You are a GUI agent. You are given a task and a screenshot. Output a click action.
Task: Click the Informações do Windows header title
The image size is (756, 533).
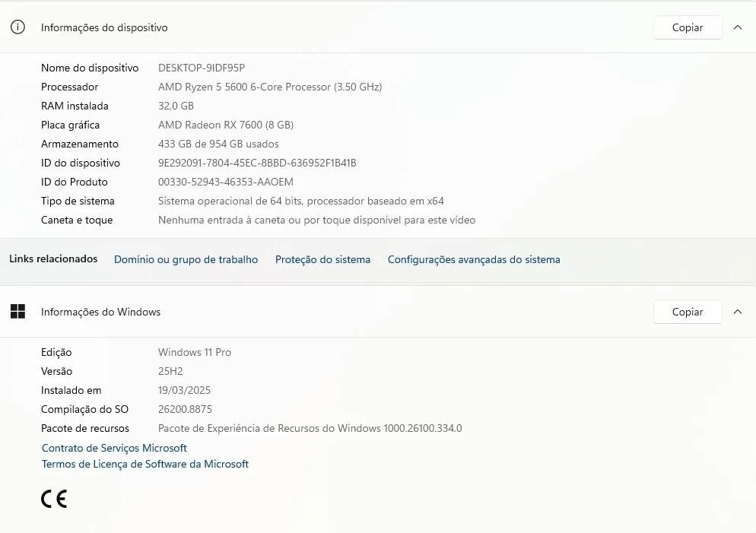(100, 312)
